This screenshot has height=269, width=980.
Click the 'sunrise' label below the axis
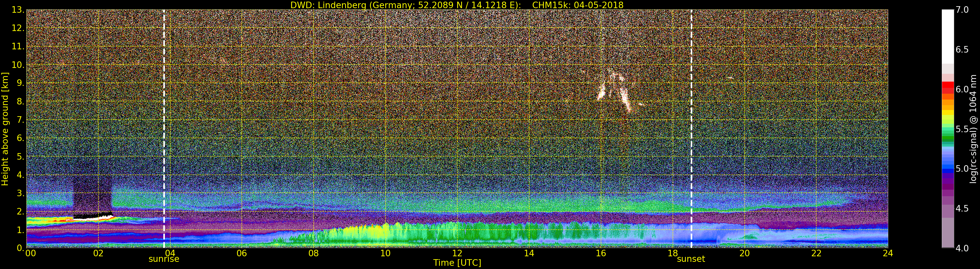tap(164, 259)
